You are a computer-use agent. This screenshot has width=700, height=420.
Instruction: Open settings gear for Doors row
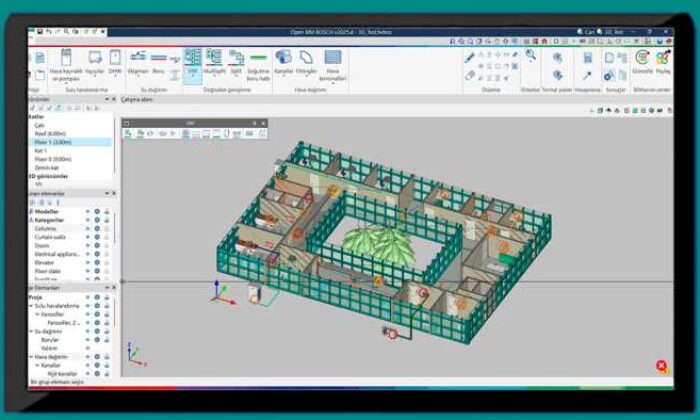pos(97,245)
